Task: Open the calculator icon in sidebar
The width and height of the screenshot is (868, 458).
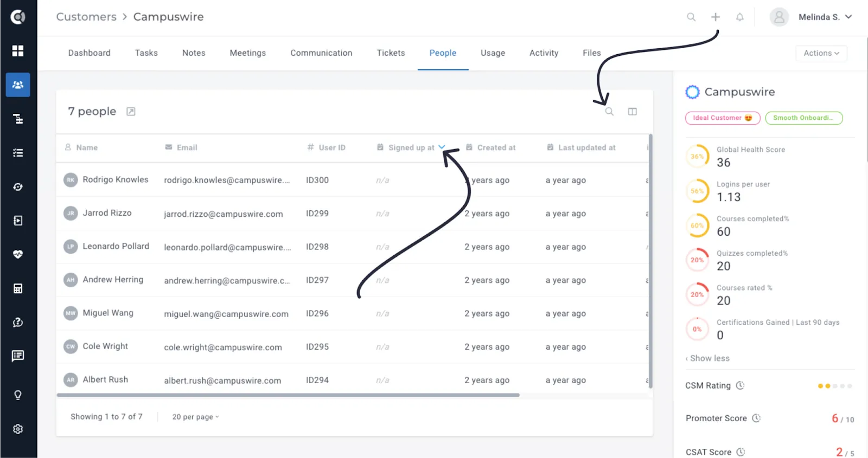Action: [x=18, y=288]
